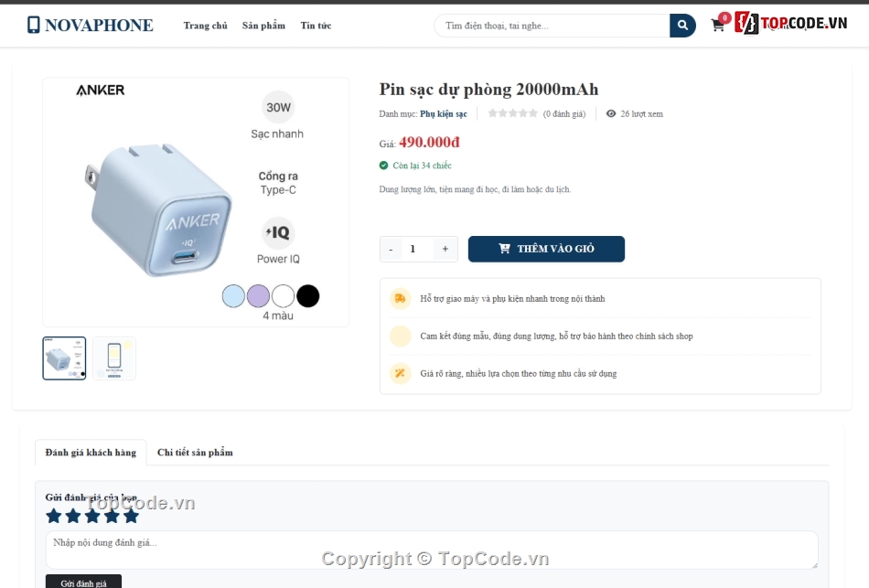Screen dimensions: 869x588
Task: Click the search magnifier button
Action: coord(682,26)
